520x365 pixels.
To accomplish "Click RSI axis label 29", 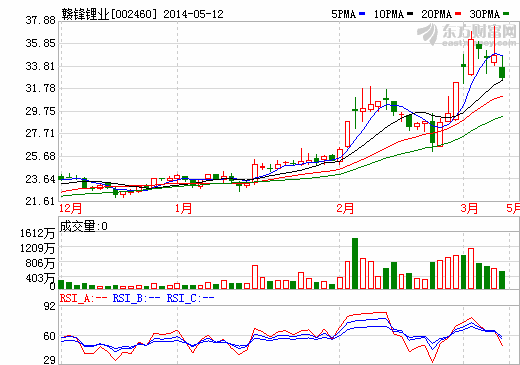I will pyautogui.click(x=50, y=360).
